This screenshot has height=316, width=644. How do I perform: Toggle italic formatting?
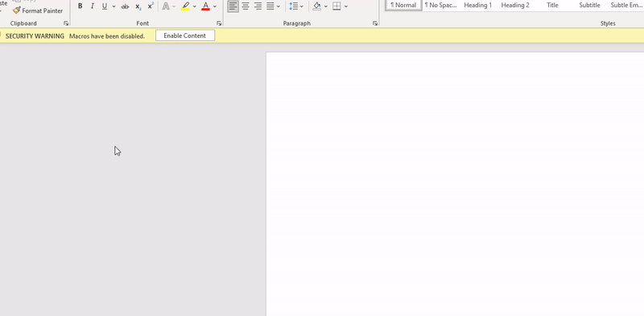(93, 6)
